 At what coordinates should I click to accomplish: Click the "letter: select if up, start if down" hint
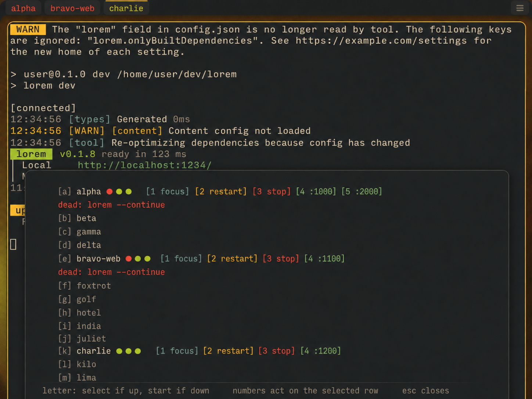point(126,391)
